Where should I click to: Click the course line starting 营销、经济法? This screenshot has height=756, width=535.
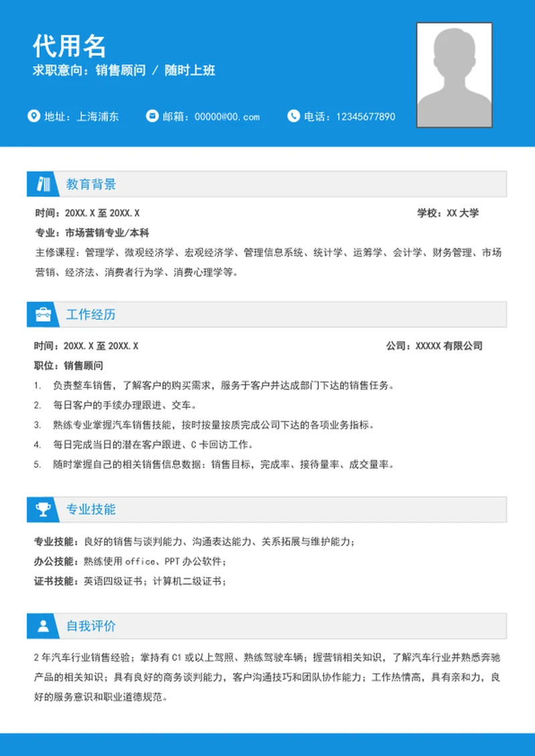[x=137, y=272]
